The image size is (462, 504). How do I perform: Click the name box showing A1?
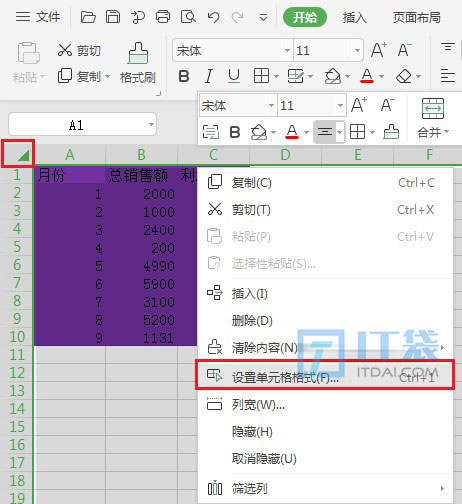[82, 125]
